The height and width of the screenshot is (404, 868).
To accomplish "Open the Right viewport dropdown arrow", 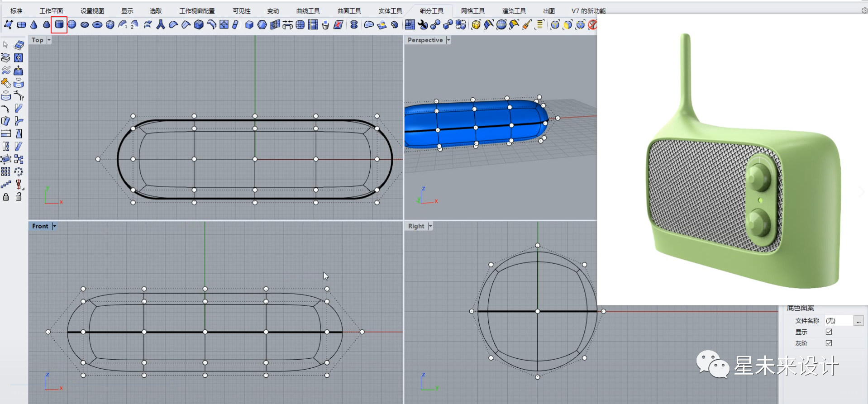I will tap(430, 226).
